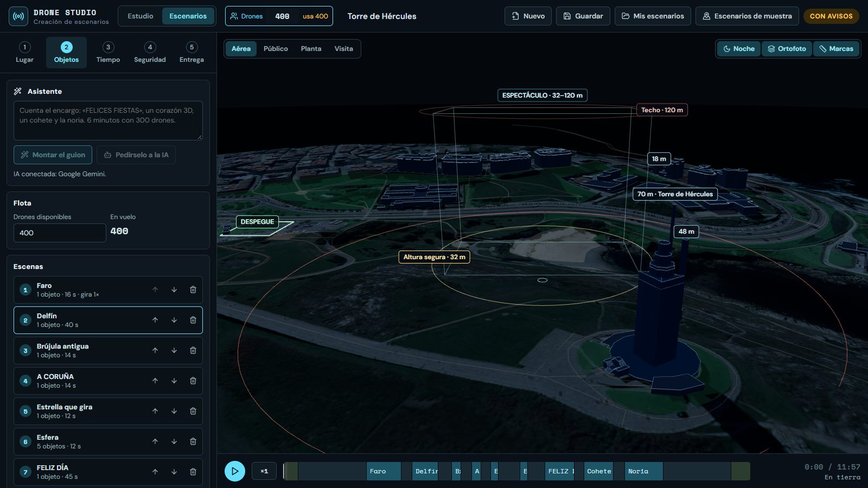
Task: Change the x1 playback speed
Action: (x=264, y=471)
